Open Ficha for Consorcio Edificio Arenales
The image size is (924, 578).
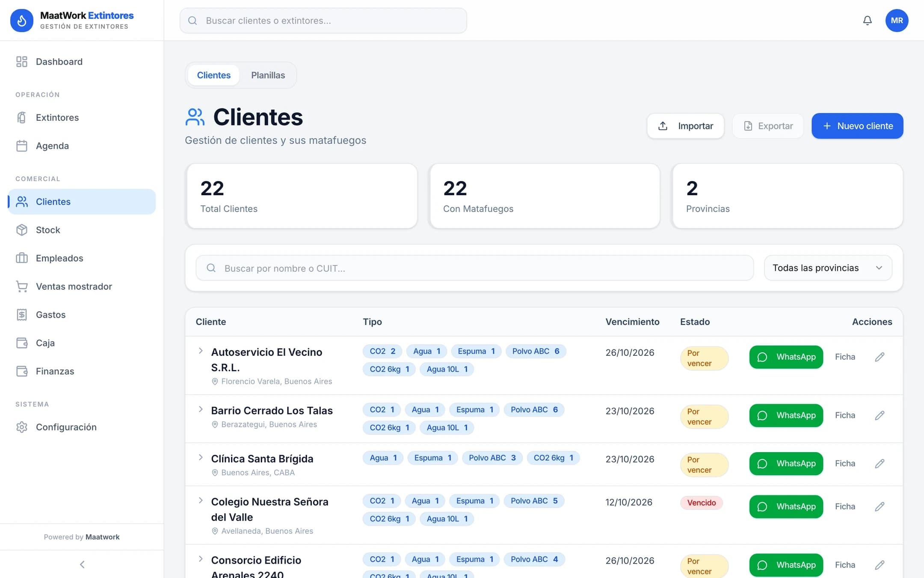(x=845, y=565)
